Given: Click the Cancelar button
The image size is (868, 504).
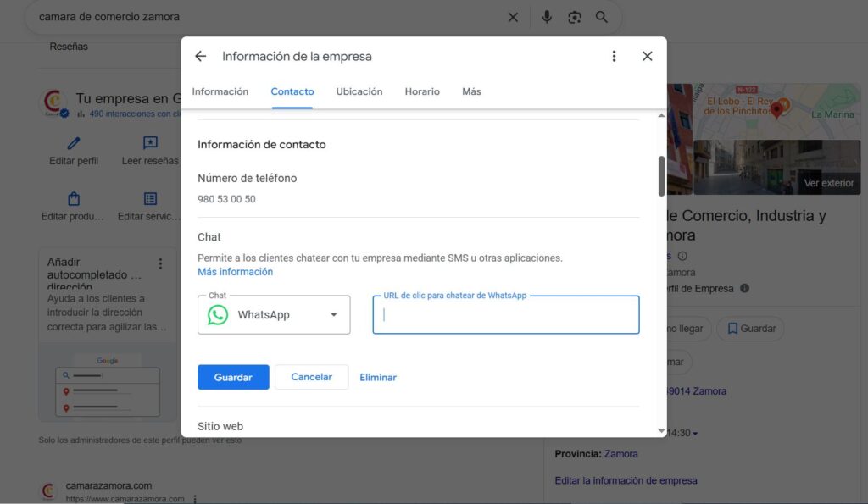Looking at the screenshot, I should [x=311, y=377].
